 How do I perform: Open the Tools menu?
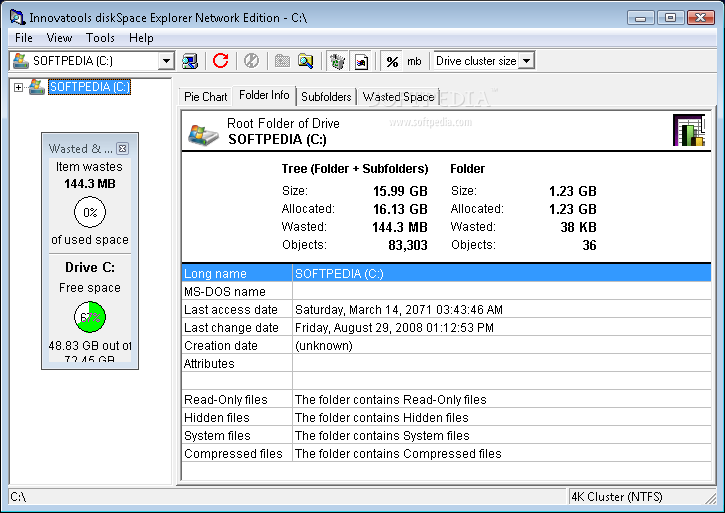(100, 38)
